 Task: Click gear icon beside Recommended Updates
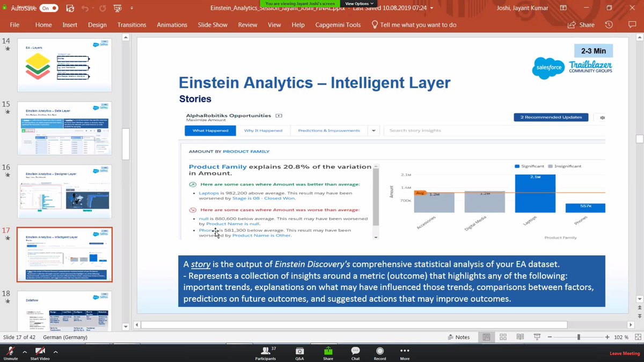(x=603, y=117)
